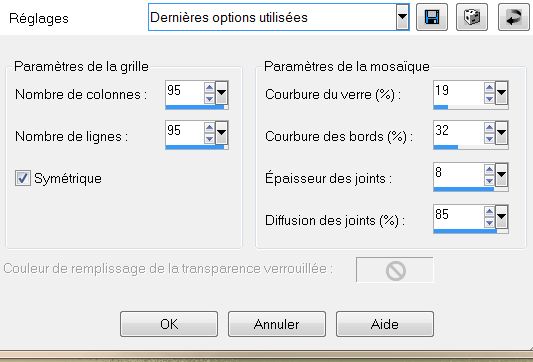
Task: Open the Réglages presets dropdown arrow
Action: [402, 17]
